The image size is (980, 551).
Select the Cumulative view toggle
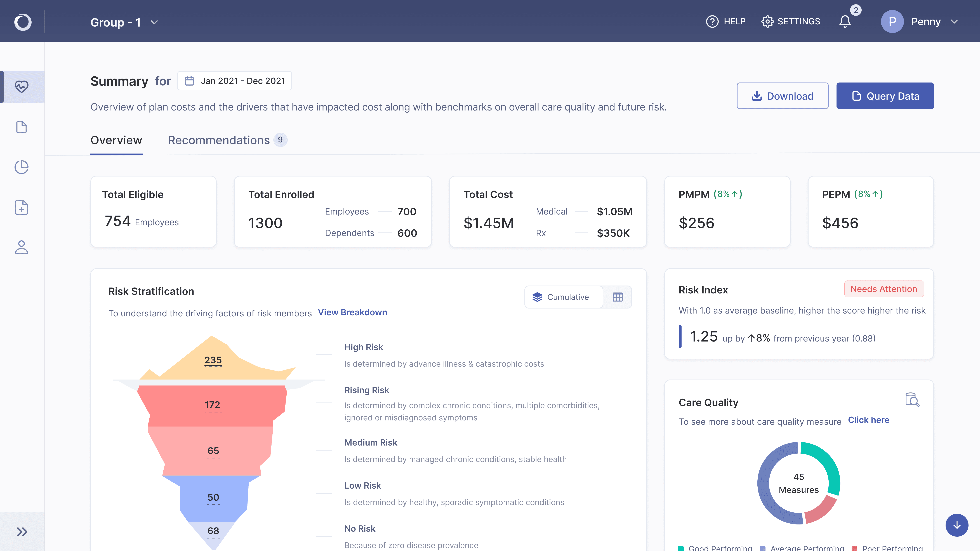[563, 297]
